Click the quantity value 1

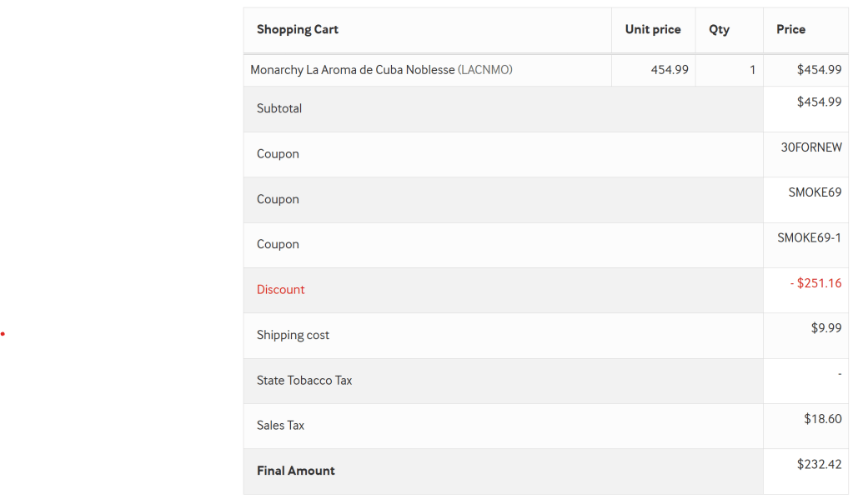point(752,70)
